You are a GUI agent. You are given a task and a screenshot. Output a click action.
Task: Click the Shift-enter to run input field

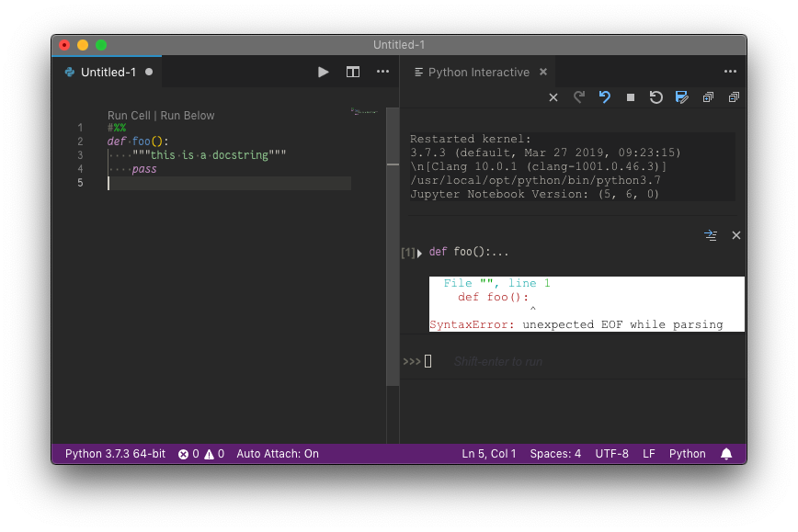click(x=498, y=361)
